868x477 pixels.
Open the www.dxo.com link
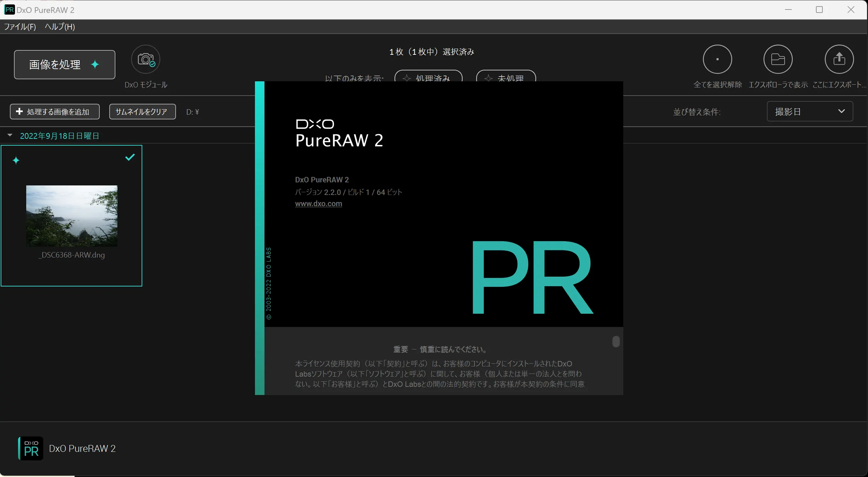click(x=318, y=203)
